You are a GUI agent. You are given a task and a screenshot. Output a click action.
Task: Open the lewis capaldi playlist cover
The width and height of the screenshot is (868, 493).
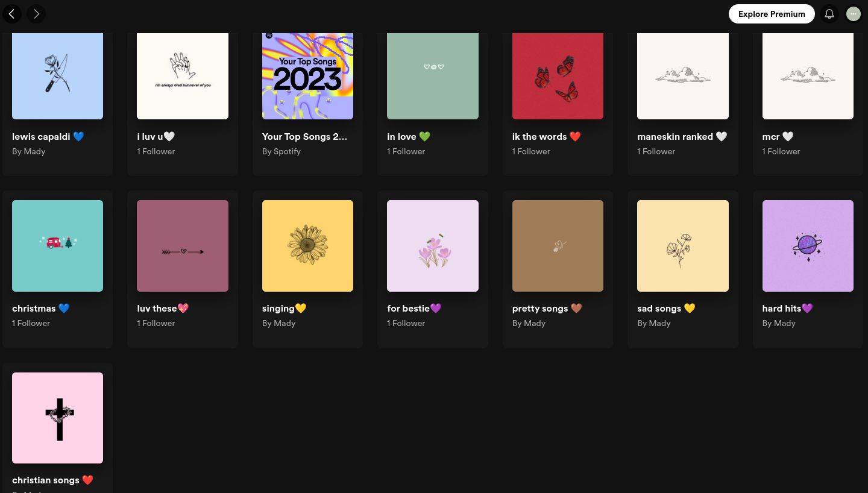coord(57,75)
